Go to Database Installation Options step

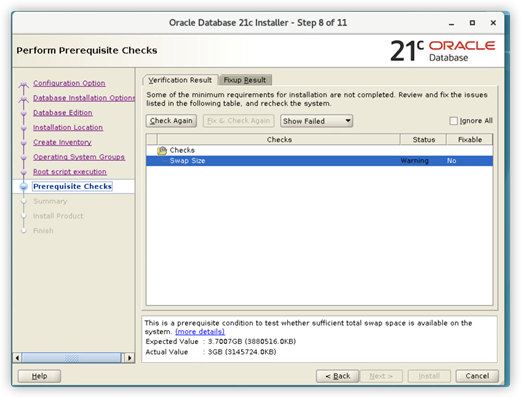tap(84, 98)
